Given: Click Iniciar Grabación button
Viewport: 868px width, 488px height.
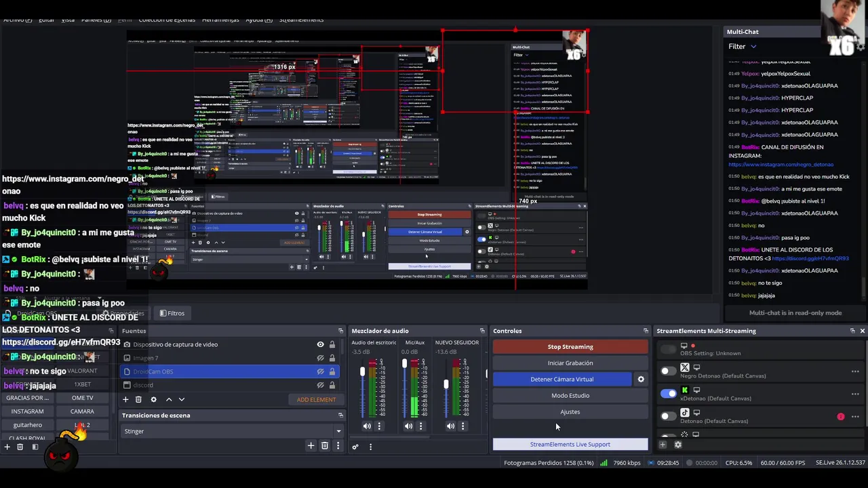Looking at the screenshot, I should [570, 363].
